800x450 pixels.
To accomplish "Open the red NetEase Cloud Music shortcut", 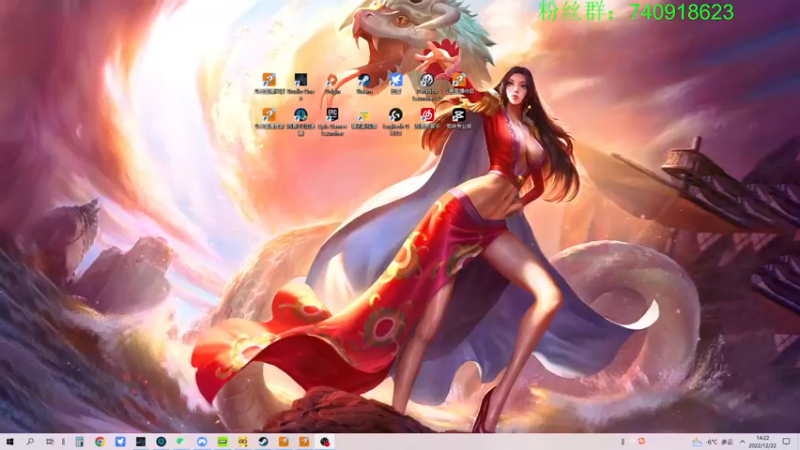I will pos(427,118).
